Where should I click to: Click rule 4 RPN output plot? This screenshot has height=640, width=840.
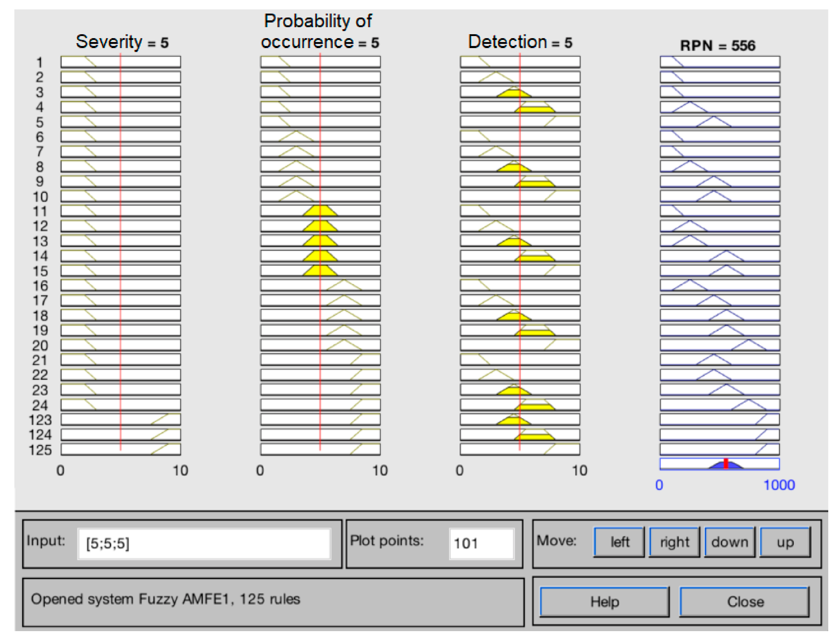tap(720, 107)
